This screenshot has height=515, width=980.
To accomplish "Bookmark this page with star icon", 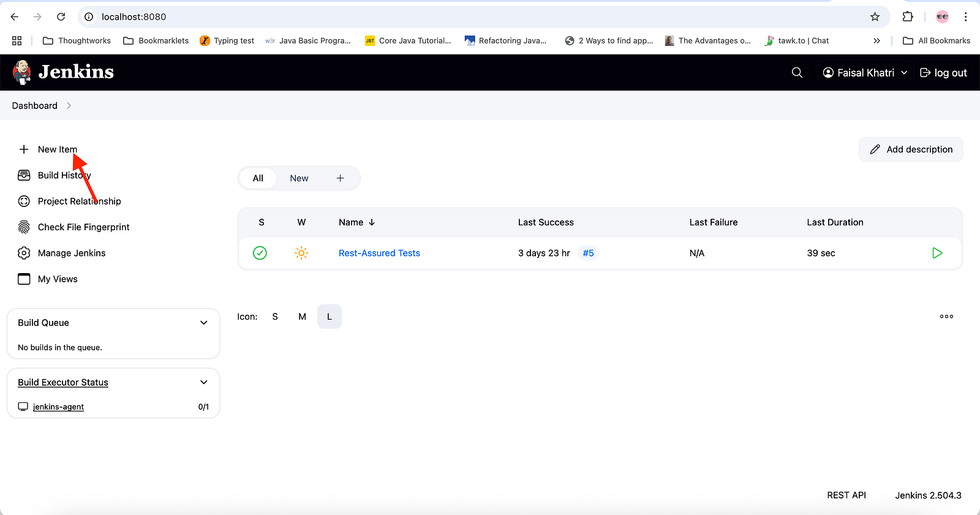I will pyautogui.click(x=875, y=17).
